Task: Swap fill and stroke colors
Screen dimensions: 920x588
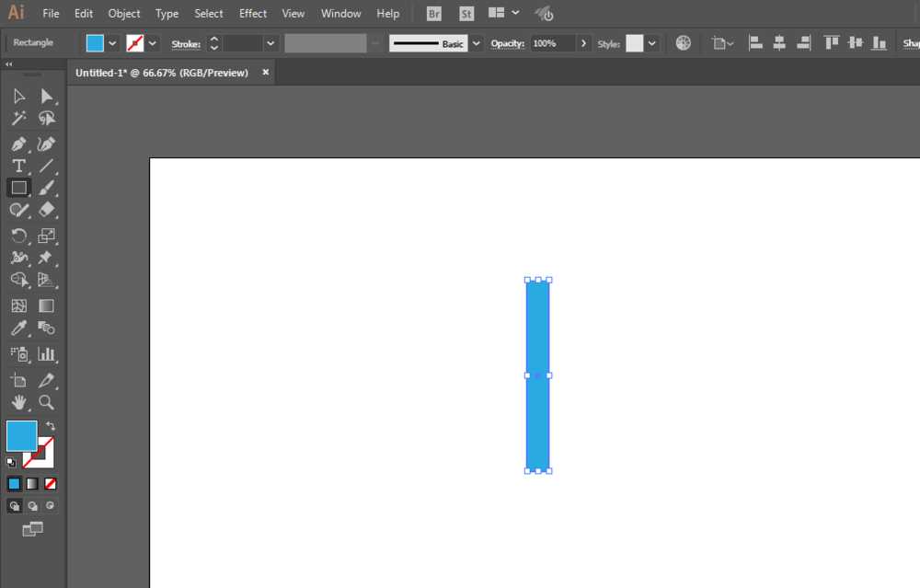Action: click(x=51, y=426)
